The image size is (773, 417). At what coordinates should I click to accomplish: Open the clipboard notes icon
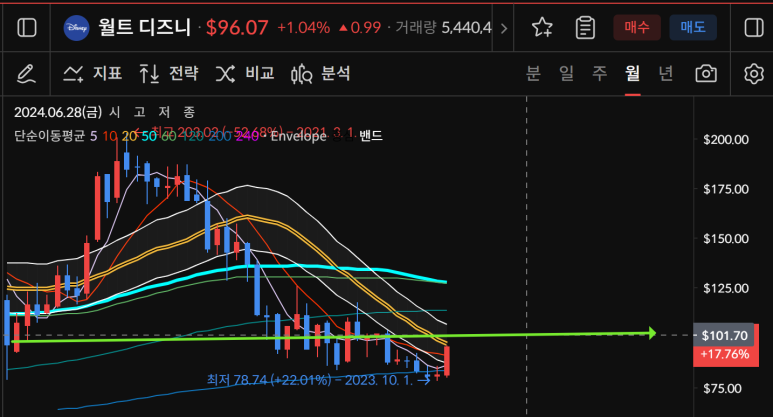585,28
